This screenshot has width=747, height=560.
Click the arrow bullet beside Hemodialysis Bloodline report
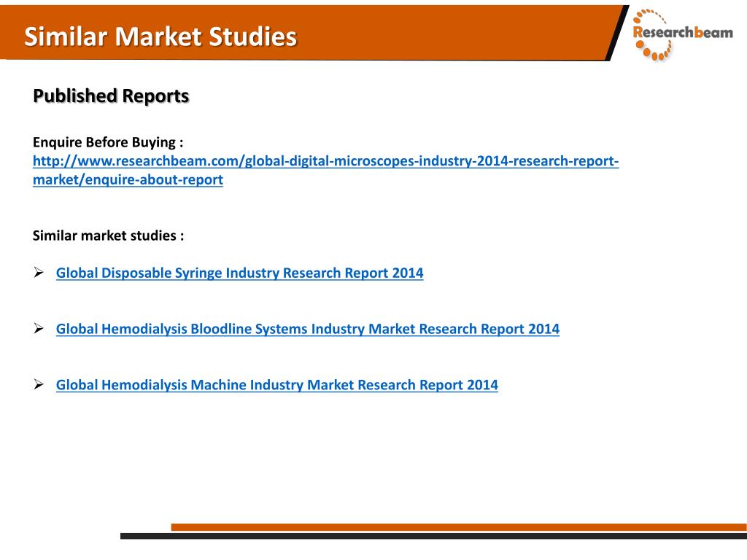[39, 328]
